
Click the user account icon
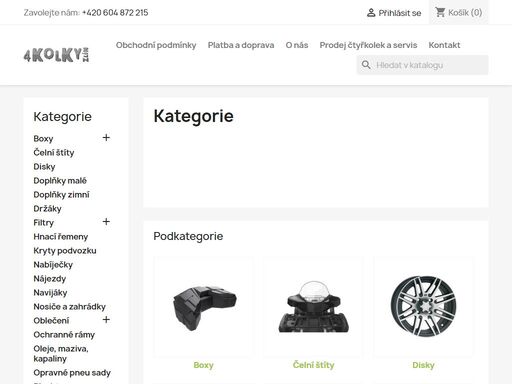[x=371, y=13]
